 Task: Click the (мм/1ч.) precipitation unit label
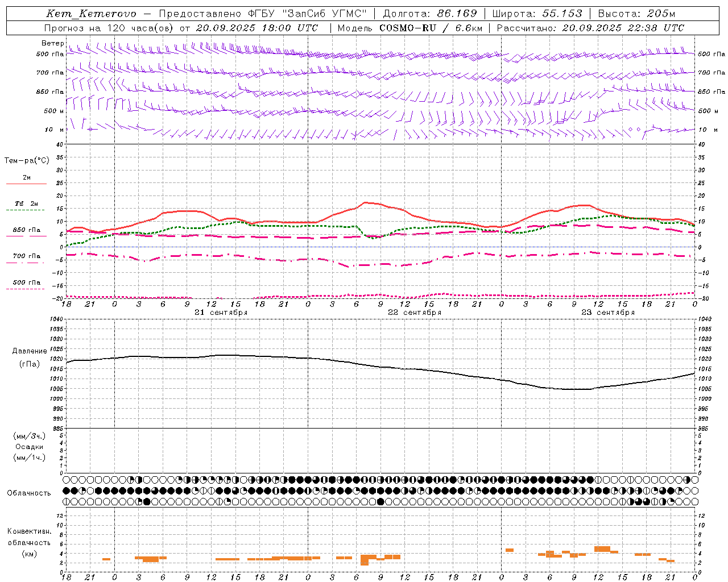click(x=30, y=458)
